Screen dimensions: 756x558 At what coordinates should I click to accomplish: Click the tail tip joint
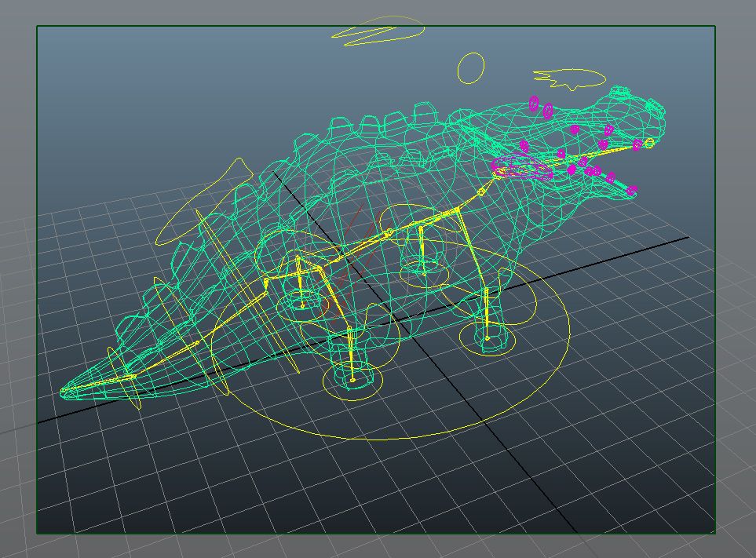(x=64, y=391)
